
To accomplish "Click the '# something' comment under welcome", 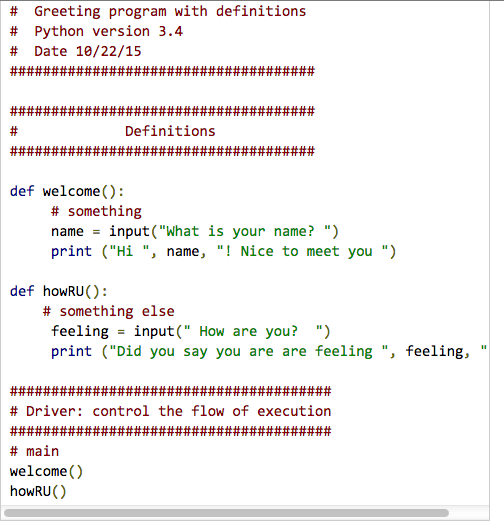I will click(x=96, y=212).
